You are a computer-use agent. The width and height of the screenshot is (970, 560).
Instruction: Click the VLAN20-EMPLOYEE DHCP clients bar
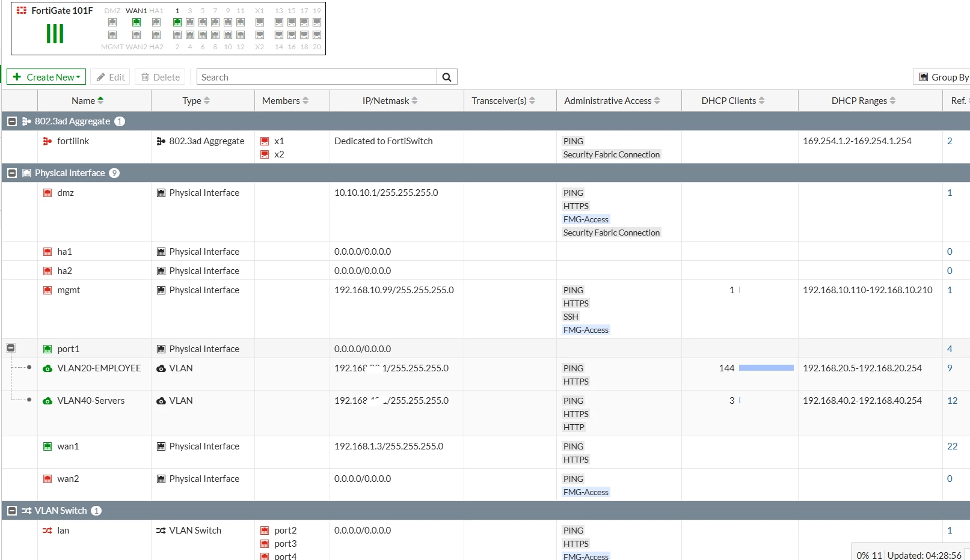pos(766,368)
